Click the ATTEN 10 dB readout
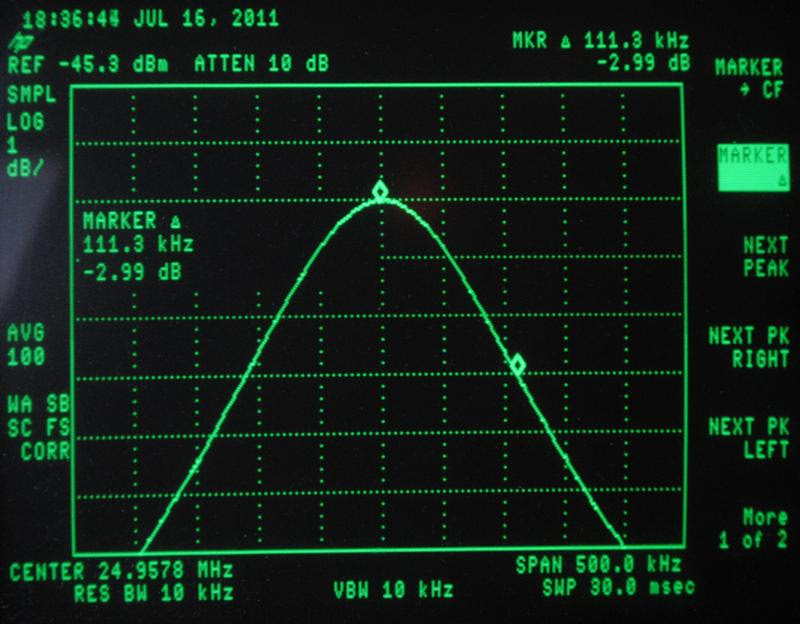Screen dimensions: 800x624 click(x=261, y=64)
